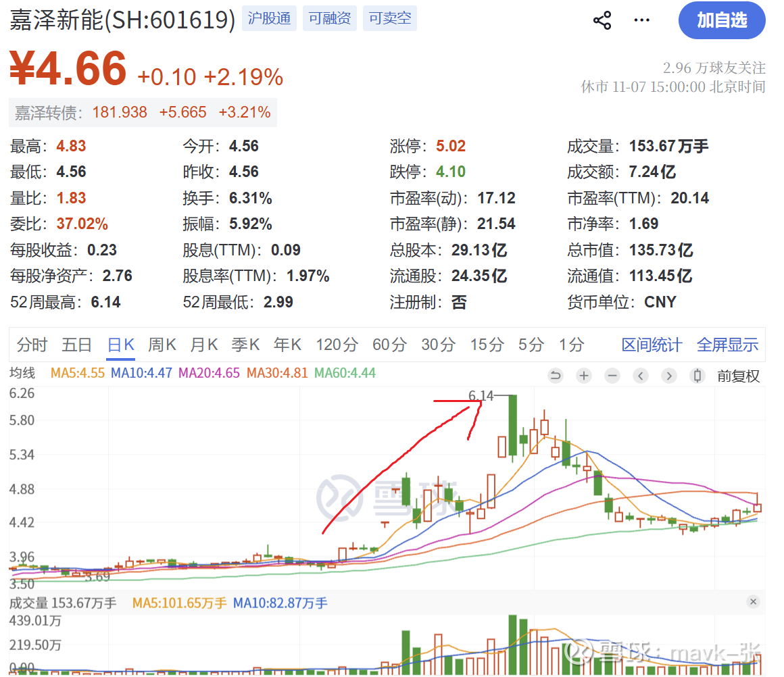The height and width of the screenshot is (677, 784).
Task: Select the 日K chart tab
Action: [121, 345]
